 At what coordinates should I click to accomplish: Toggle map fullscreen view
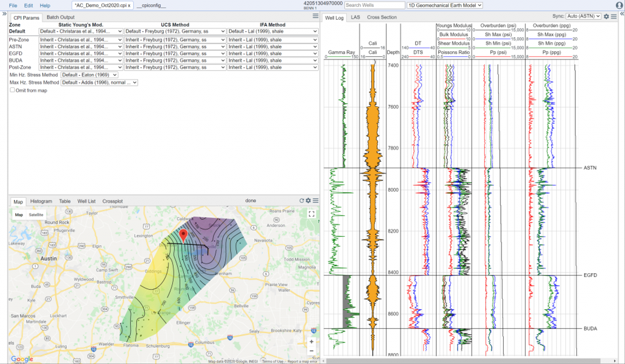coord(311,214)
